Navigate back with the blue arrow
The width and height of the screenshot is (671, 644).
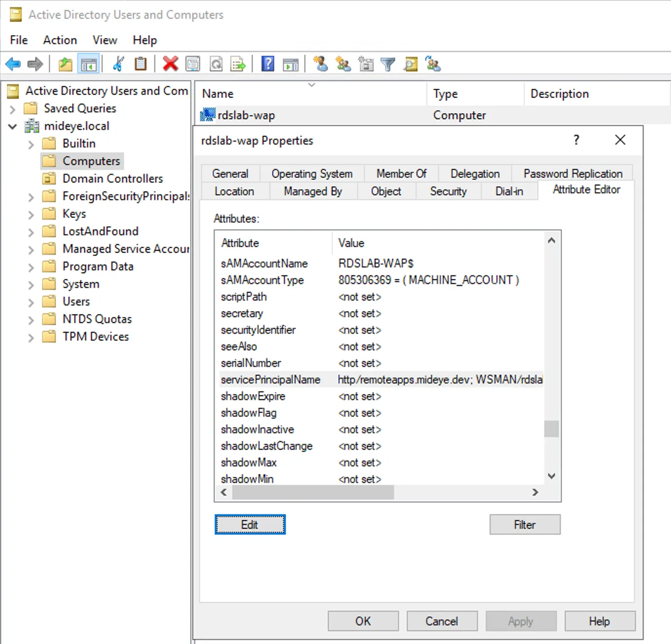[13, 63]
